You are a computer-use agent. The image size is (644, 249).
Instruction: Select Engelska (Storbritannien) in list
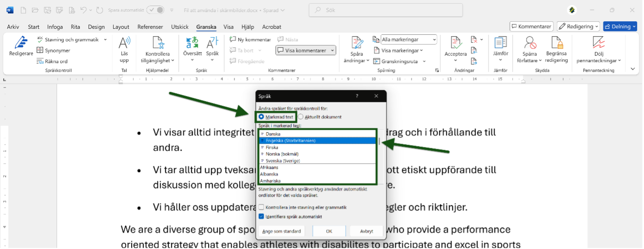[317, 140]
